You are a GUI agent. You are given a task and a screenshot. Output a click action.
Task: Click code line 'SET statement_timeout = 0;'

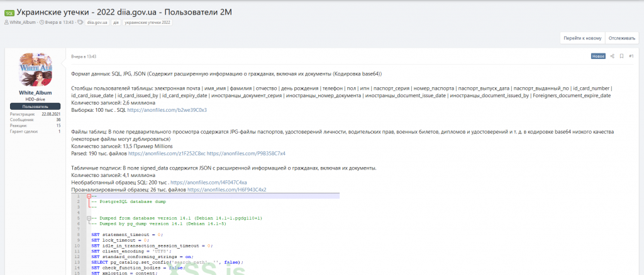pos(127,234)
